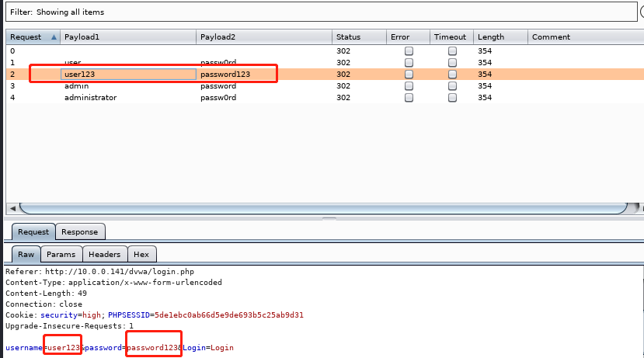This screenshot has height=358, width=644.
Task: Sort by the Request column header
Action: pyautogui.click(x=33, y=37)
